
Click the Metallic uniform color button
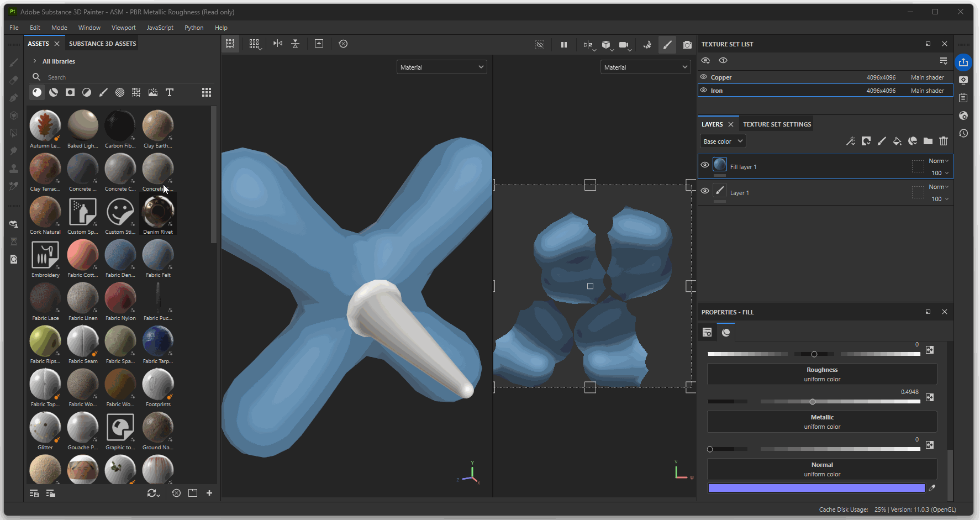(x=821, y=422)
